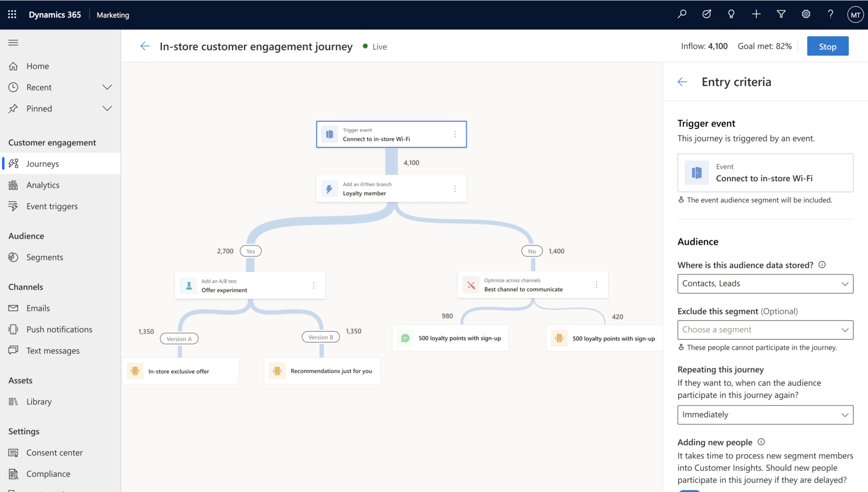This screenshot has width=868, height=492.
Task: Click the Optimize across channels wand icon
Action: 471,285
